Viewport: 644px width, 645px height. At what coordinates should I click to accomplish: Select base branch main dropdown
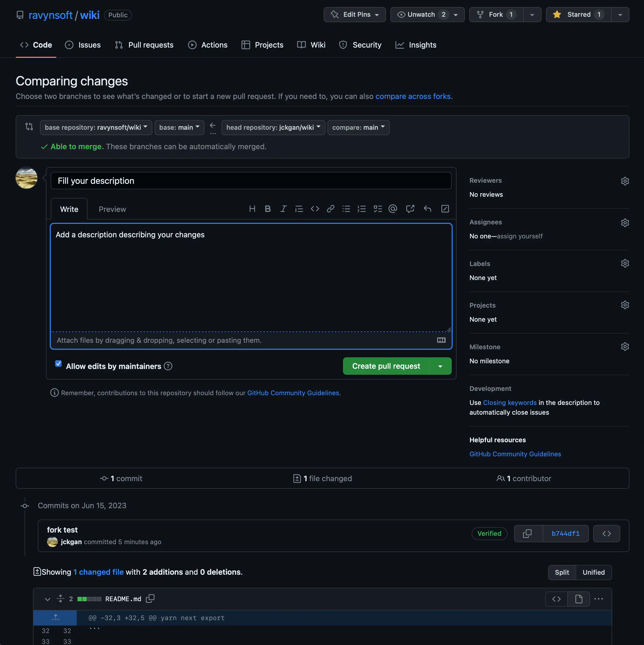pos(177,127)
